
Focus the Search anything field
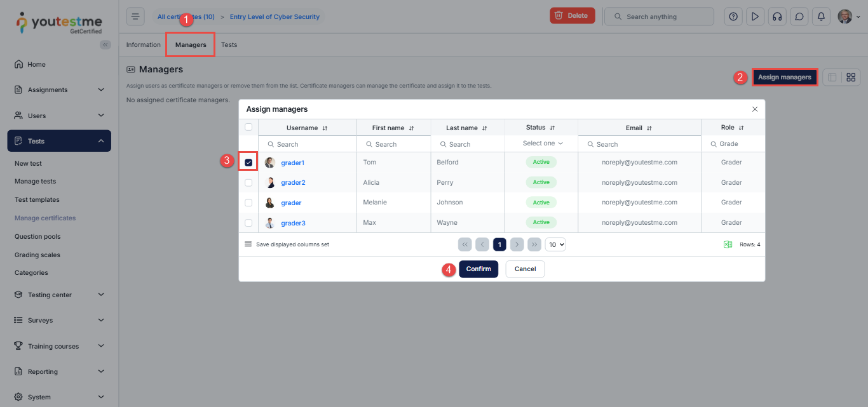pyautogui.click(x=659, y=17)
